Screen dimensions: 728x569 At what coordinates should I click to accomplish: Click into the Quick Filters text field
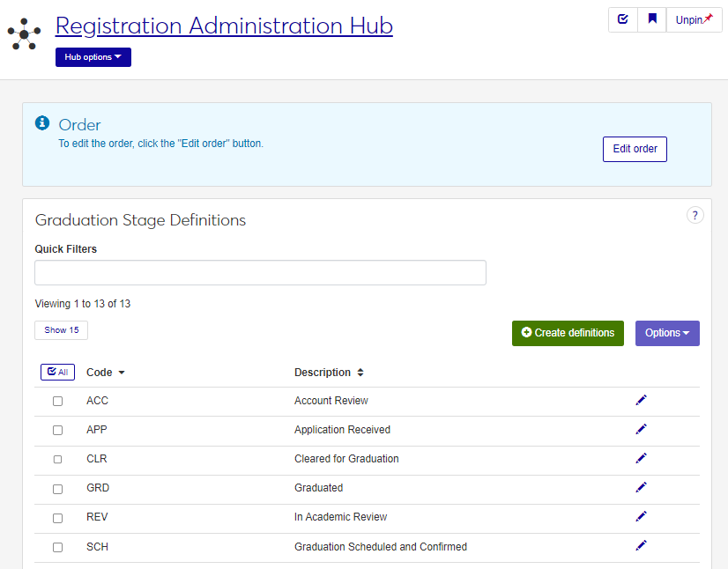tap(260, 273)
